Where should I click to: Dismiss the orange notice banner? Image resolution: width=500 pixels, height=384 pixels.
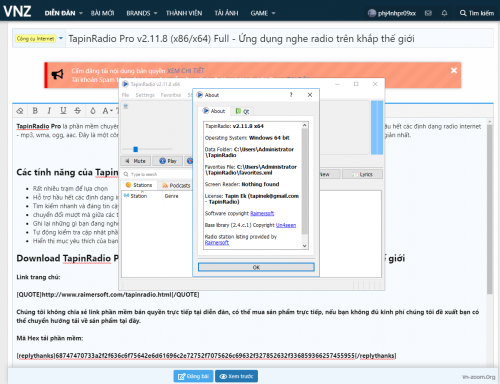tap(454, 70)
